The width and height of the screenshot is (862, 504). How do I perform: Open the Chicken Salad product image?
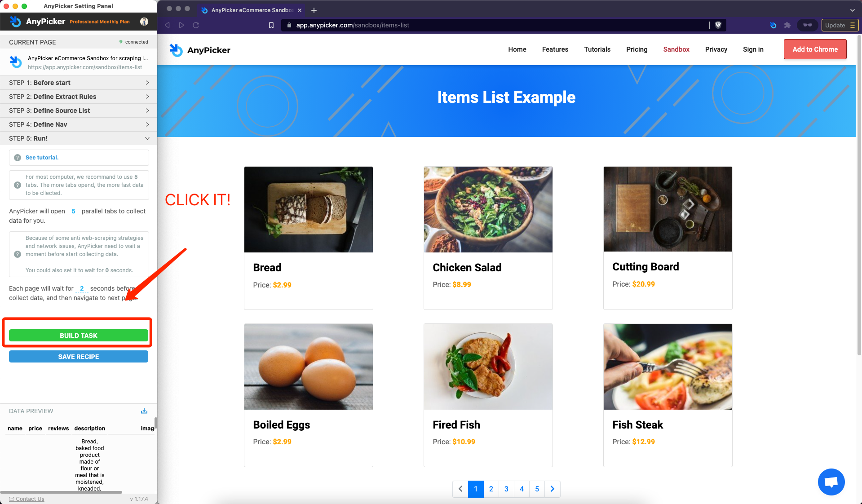coord(488,209)
